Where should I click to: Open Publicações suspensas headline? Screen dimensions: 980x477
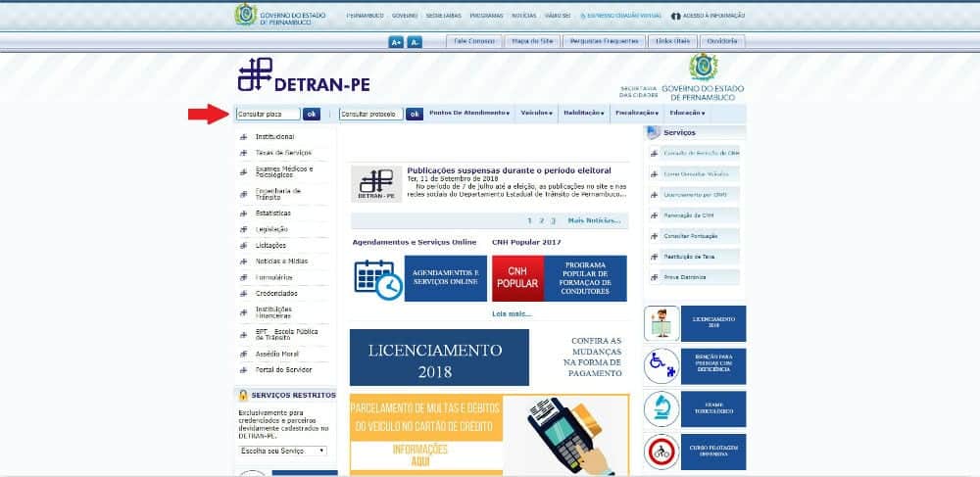pyautogui.click(x=509, y=170)
